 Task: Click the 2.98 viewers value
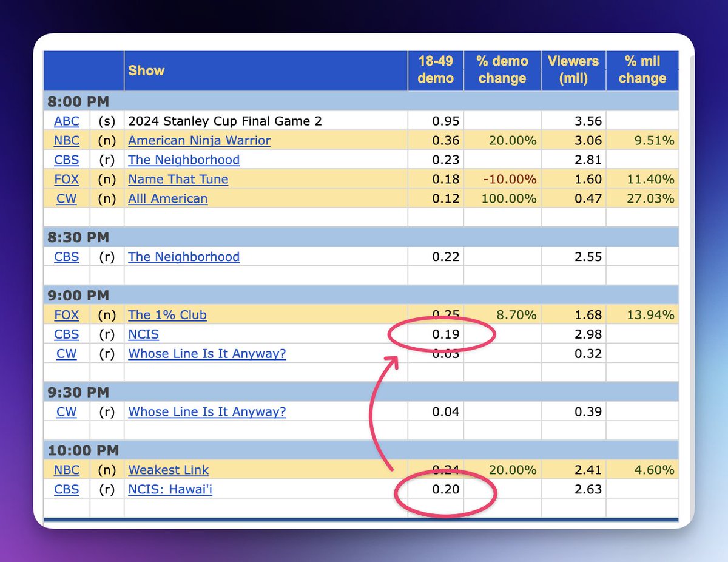(x=588, y=334)
